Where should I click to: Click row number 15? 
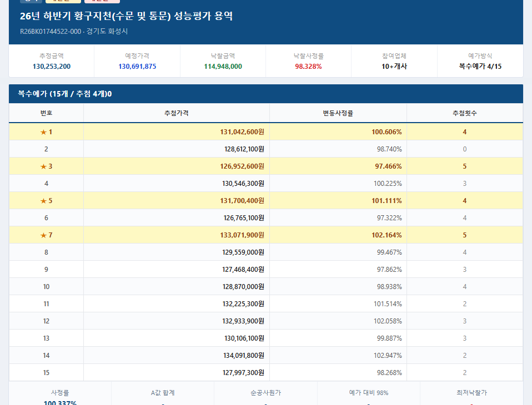46,372
